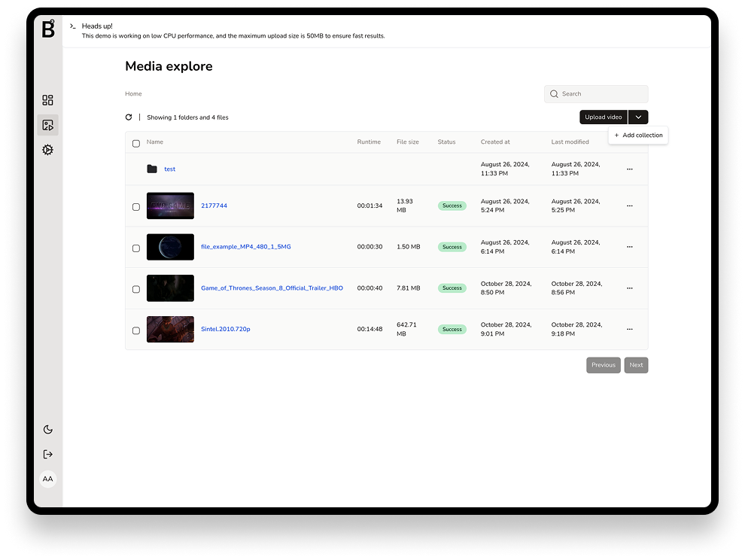Choose Add collection from the menu

(x=638, y=135)
